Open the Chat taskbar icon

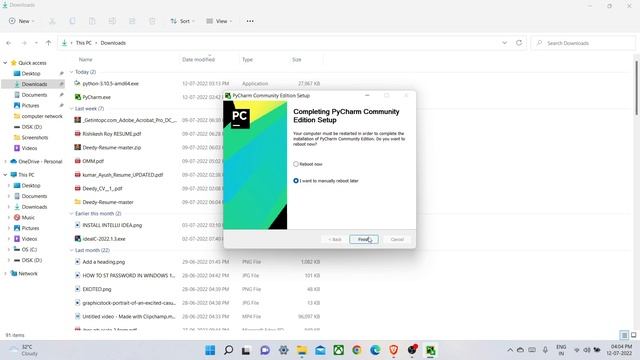click(x=265, y=350)
